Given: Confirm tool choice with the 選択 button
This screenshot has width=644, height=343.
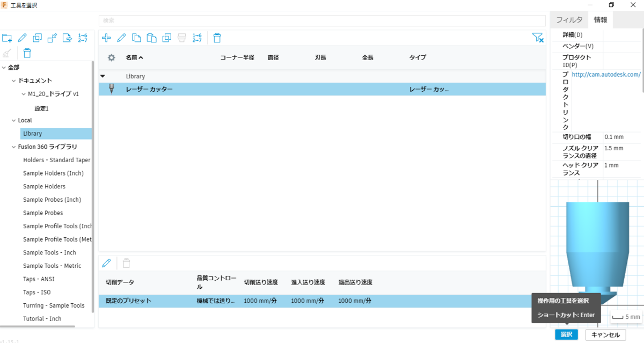Looking at the screenshot, I should coord(567,334).
